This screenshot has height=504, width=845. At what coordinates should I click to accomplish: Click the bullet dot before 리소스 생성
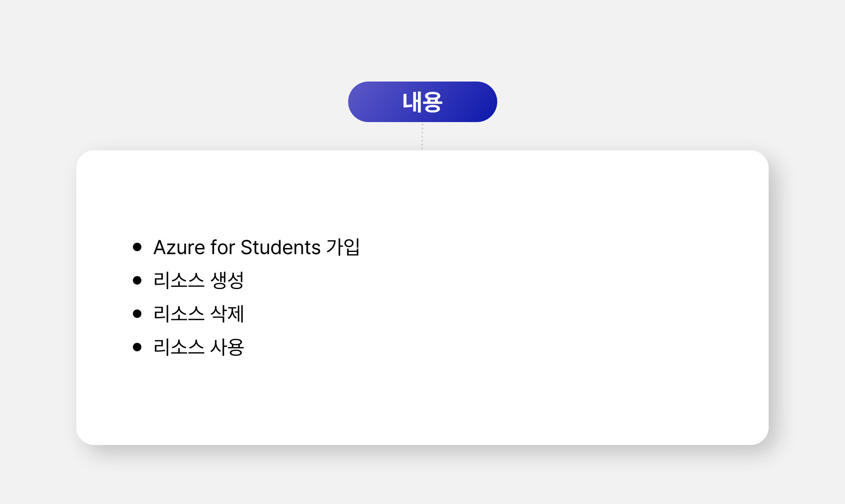[x=137, y=280]
